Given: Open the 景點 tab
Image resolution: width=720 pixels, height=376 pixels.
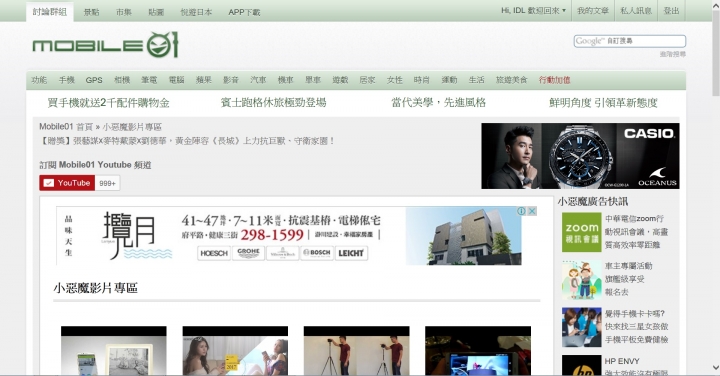Looking at the screenshot, I should [x=91, y=12].
